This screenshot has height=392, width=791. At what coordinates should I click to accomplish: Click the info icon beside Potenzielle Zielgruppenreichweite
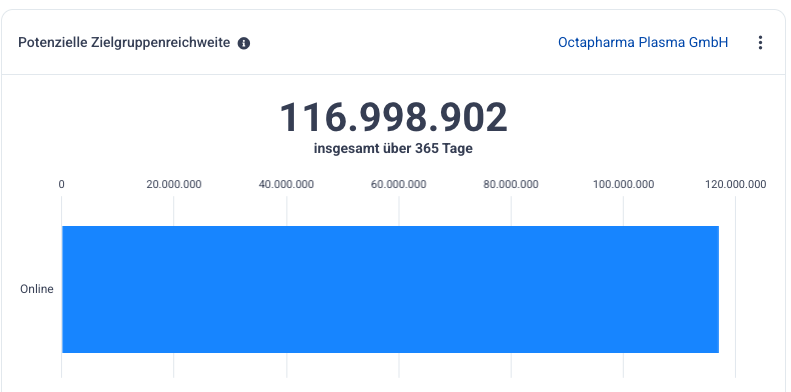pyautogui.click(x=244, y=43)
